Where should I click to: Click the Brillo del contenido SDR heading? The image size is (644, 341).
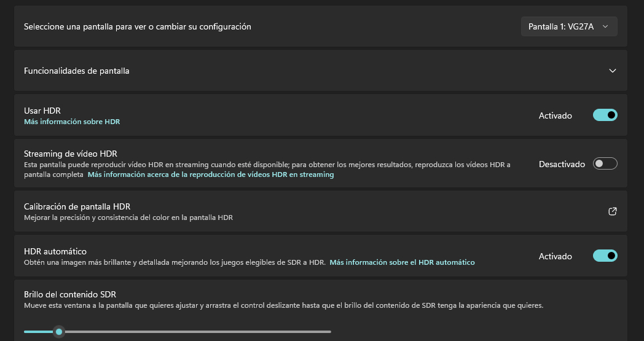pos(70,294)
